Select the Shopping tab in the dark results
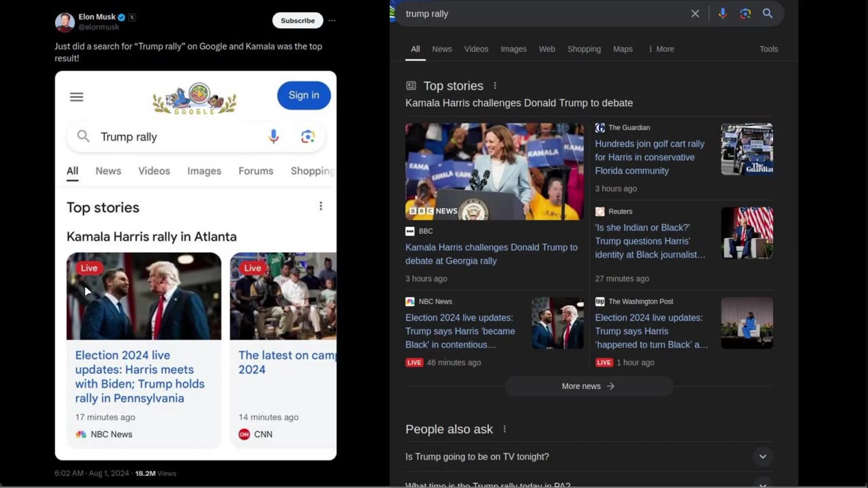Screen dimensions: 868x488 (x=584, y=49)
